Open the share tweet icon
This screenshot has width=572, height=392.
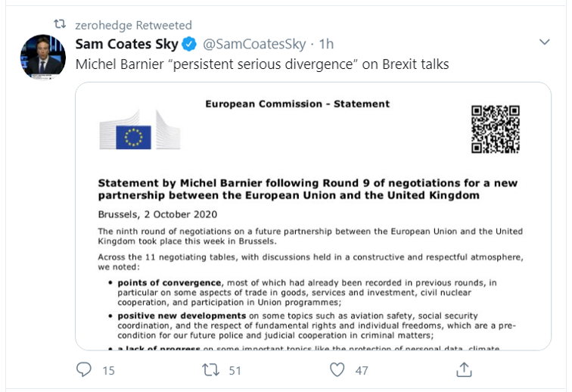coord(465,369)
